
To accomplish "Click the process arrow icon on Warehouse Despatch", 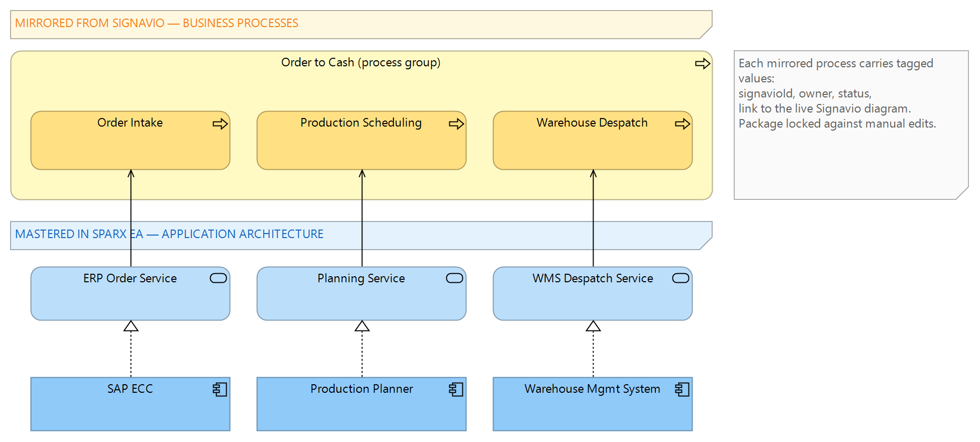I will [x=682, y=124].
